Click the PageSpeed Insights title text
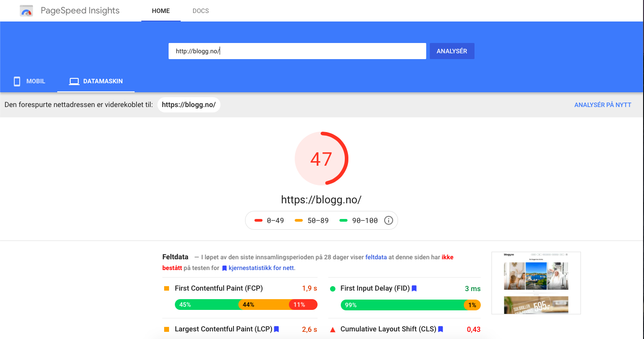The image size is (644, 339). pos(80,11)
